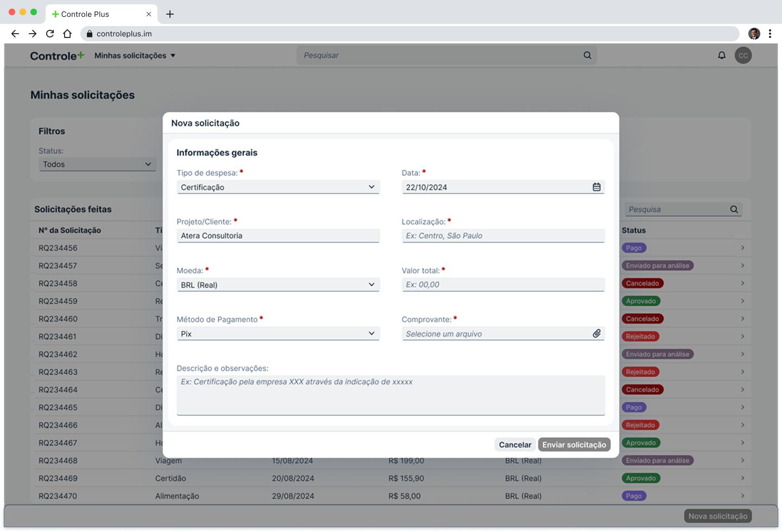782x532 pixels.
Task: Focus the Valor total input field
Action: 503,285
